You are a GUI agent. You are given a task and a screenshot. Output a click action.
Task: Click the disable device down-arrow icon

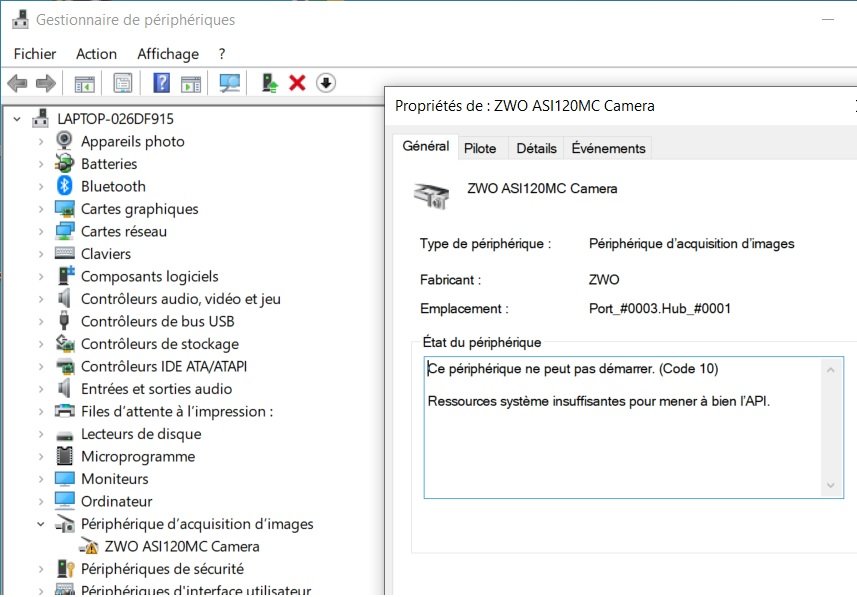pyautogui.click(x=326, y=83)
